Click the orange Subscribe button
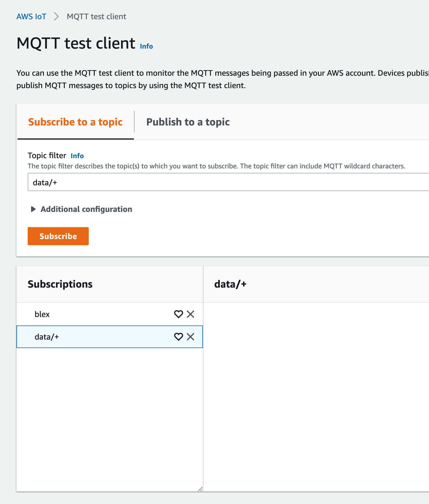This screenshot has width=429, height=504. pos(58,236)
